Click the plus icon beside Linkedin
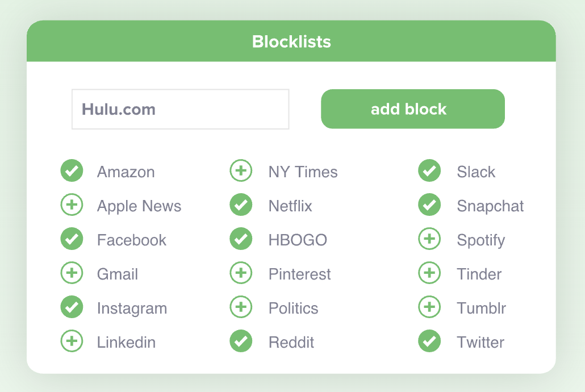Image resolution: width=585 pixels, height=392 pixels. (72, 341)
